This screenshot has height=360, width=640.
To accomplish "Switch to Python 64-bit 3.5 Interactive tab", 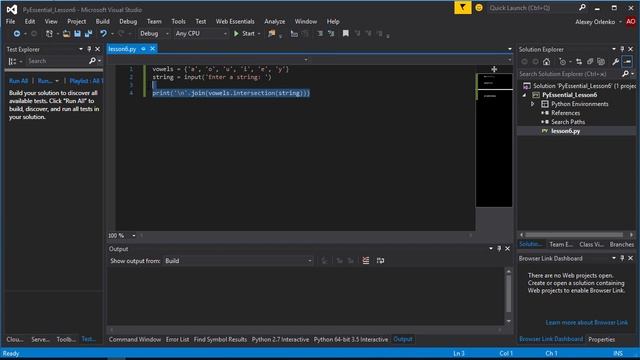I will tap(351, 339).
